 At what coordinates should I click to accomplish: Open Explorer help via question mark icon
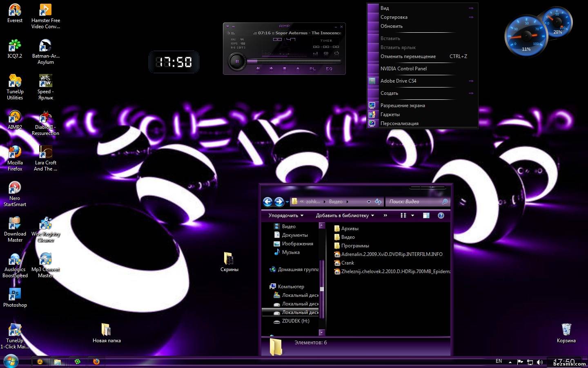[x=441, y=215]
